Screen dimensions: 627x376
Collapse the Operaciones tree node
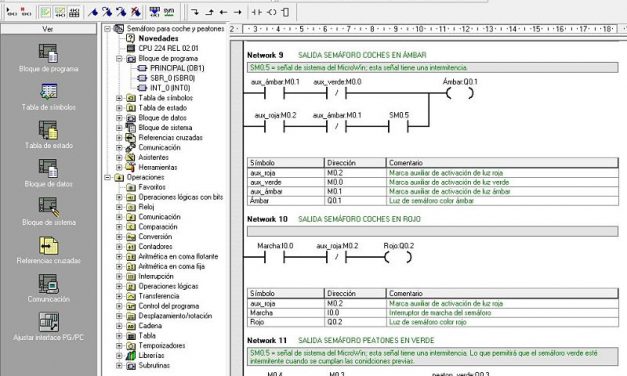click(x=108, y=177)
